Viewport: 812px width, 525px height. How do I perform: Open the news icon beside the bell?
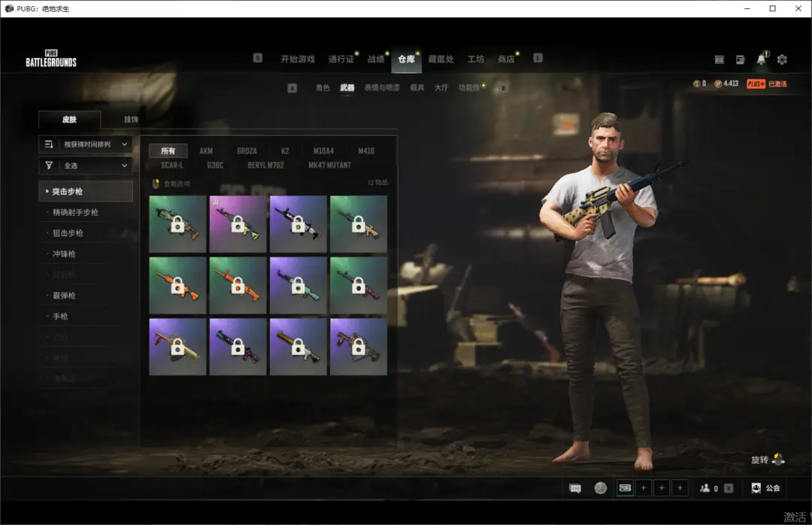coord(740,59)
